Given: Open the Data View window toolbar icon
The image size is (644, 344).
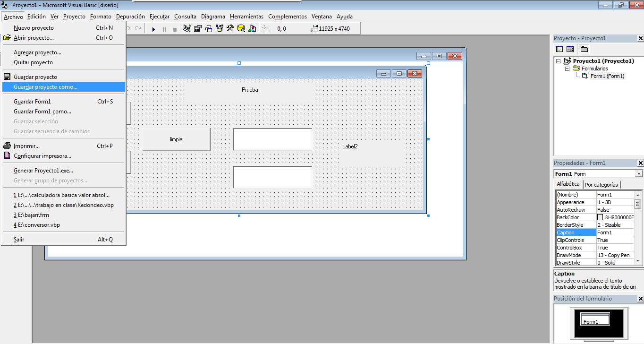Looking at the screenshot, I should click(241, 29).
